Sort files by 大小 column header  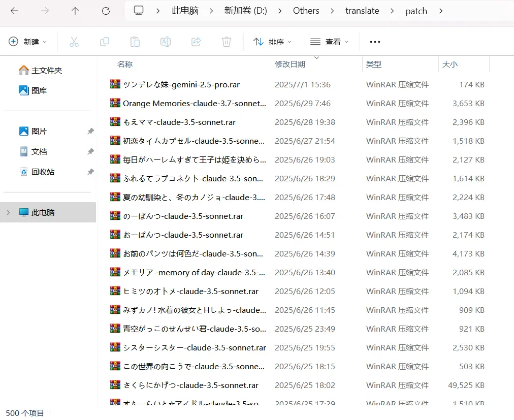coord(450,64)
